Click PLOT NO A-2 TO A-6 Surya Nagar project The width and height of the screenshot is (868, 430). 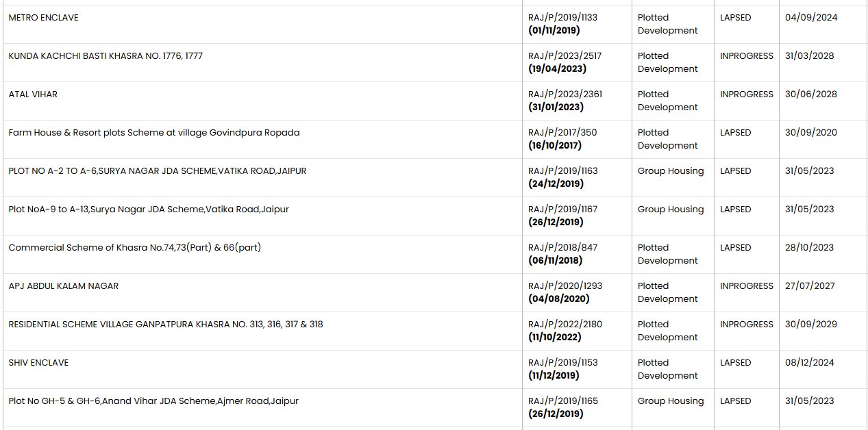click(x=158, y=171)
